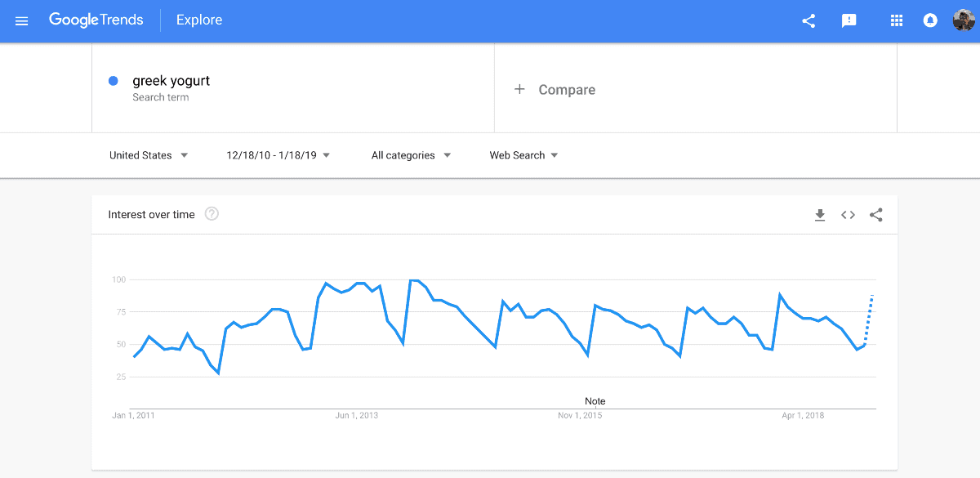Click the Google Trends logo

[96, 20]
